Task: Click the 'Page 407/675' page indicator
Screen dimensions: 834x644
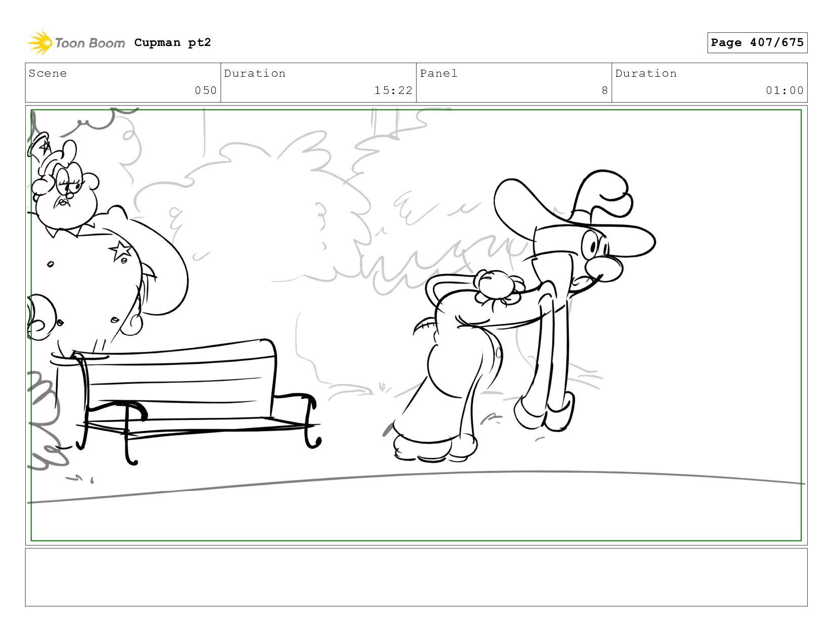Action: [x=757, y=42]
